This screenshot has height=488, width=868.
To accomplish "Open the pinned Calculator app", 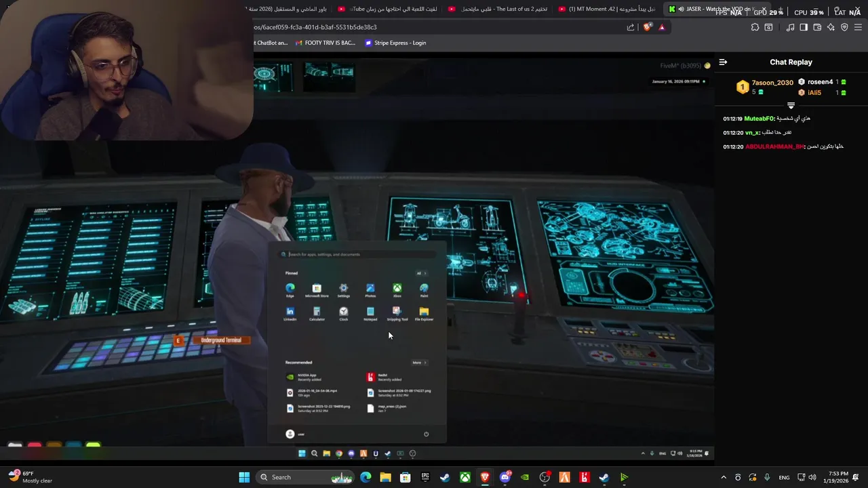I will pos(317,313).
